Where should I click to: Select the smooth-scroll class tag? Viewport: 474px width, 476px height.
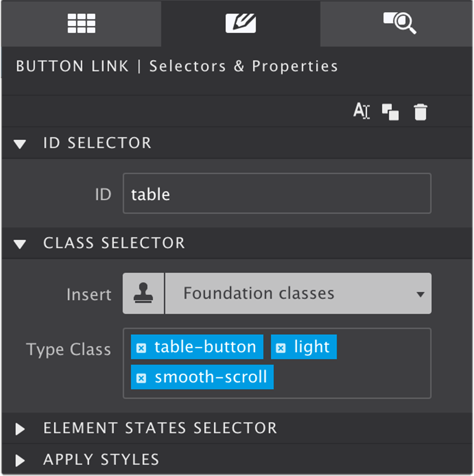[211, 377]
